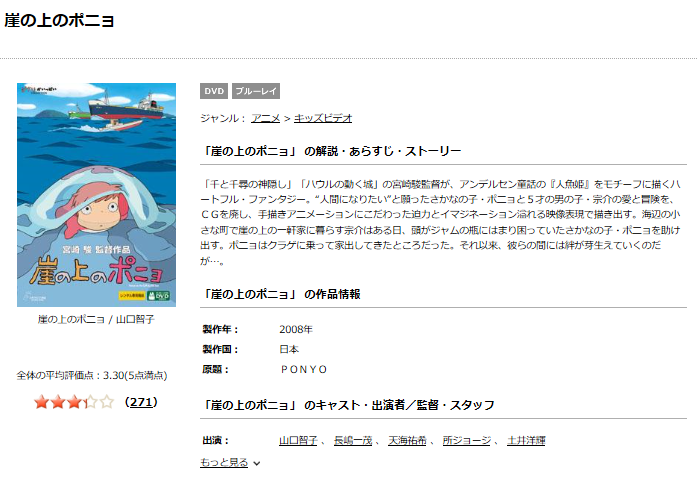Open cast member 天海祐希 page

407,440
